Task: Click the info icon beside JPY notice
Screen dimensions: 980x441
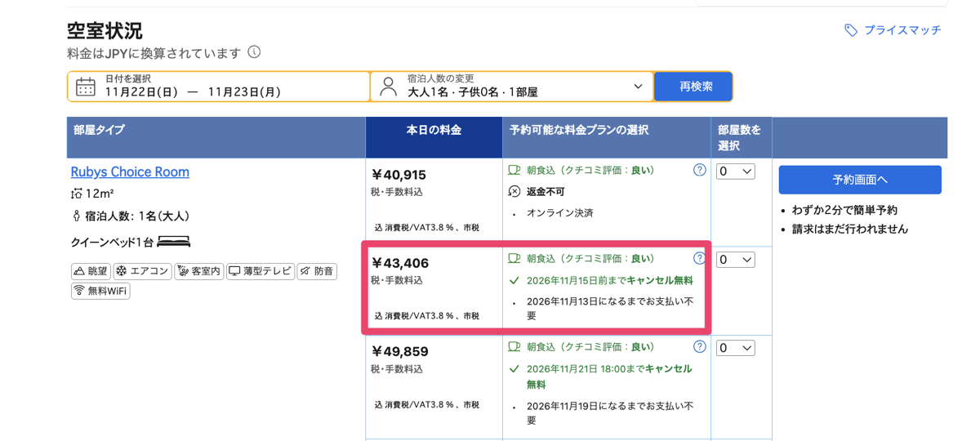Action: pyautogui.click(x=254, y=52)
